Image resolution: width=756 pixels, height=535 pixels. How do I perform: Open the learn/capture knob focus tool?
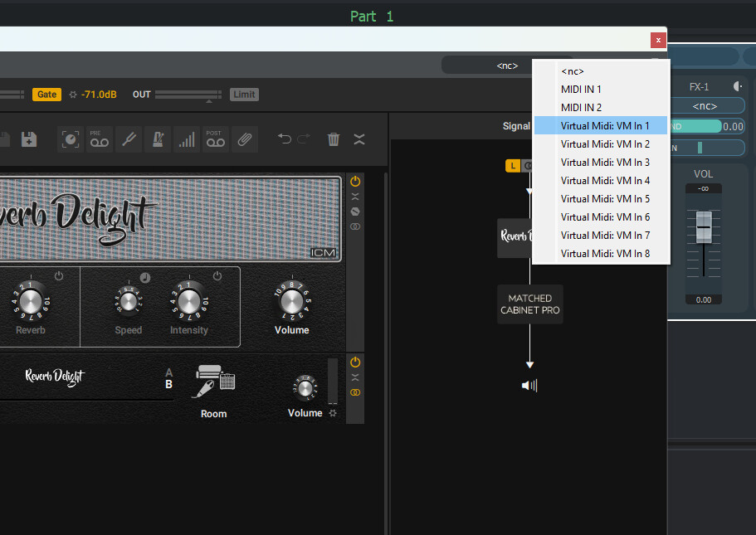(x=71, y=139)
